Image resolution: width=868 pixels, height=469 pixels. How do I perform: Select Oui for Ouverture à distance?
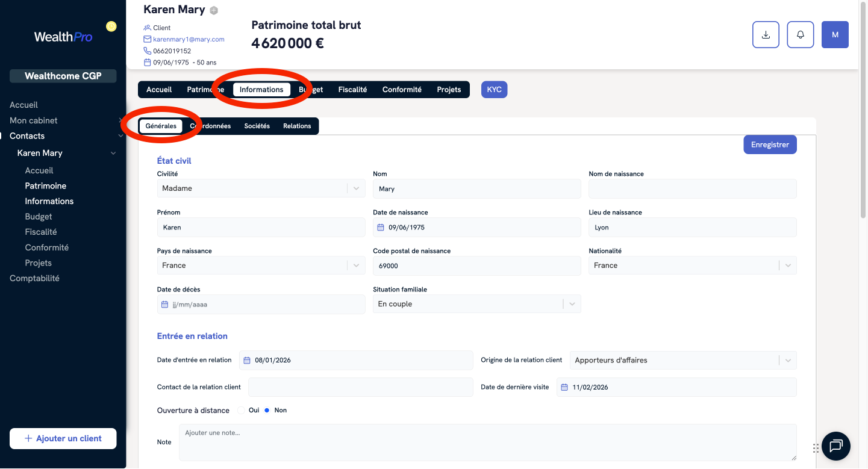tap(242, 411)
